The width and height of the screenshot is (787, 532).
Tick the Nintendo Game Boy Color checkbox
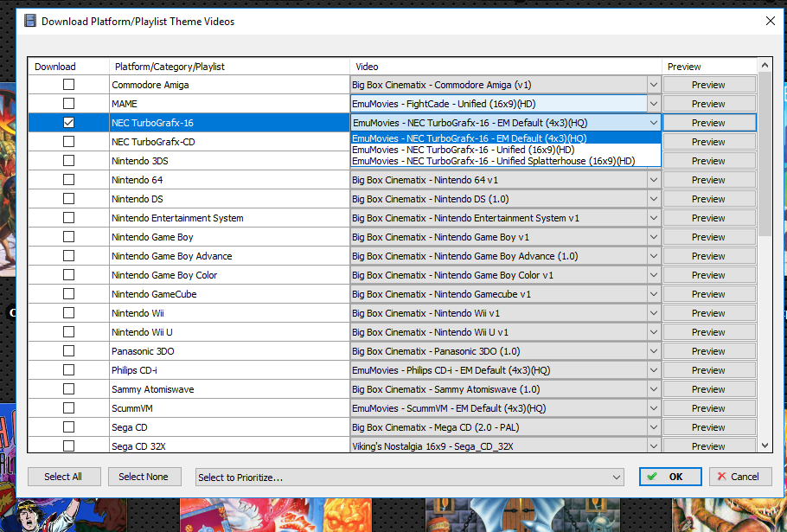pyautogui.click(x=69, y=275)
